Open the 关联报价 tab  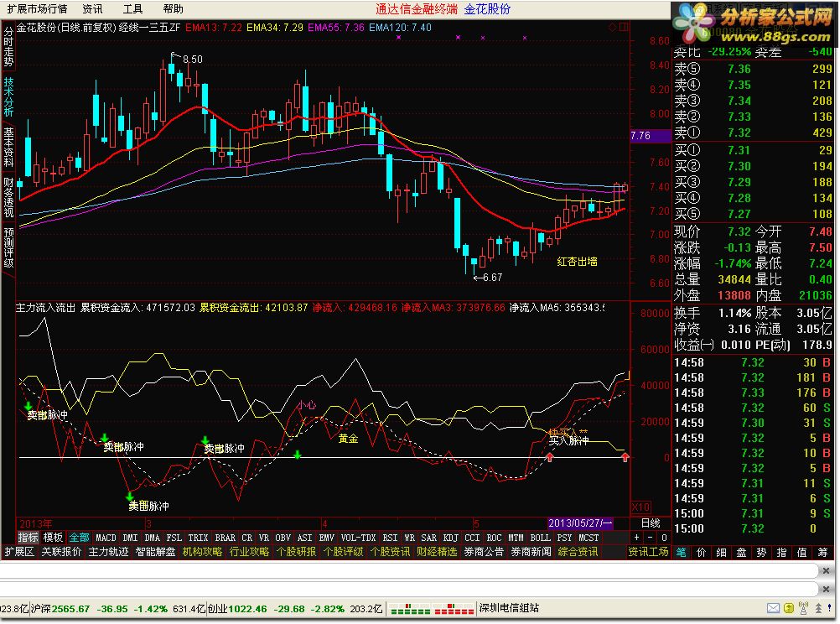(61, 552)
